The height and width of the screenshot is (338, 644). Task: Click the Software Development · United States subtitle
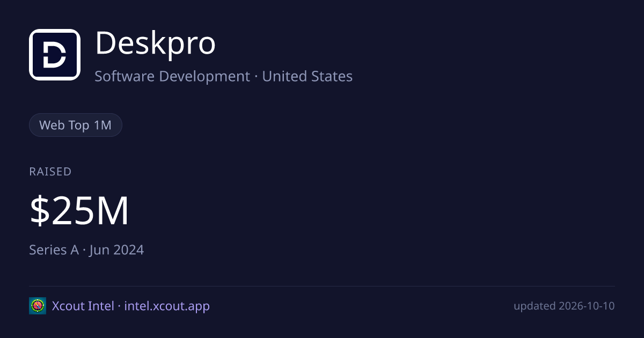pos(224,76)
